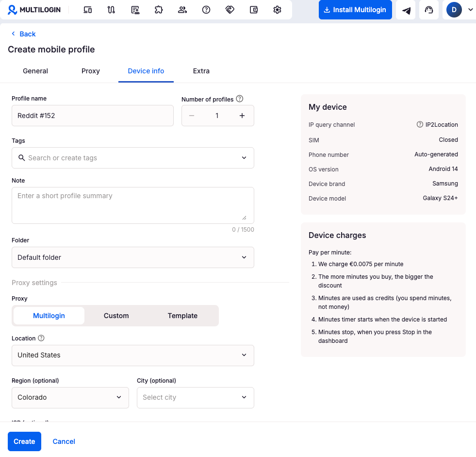Click into the Note text area
476x457 pixels.
[132, 205]
